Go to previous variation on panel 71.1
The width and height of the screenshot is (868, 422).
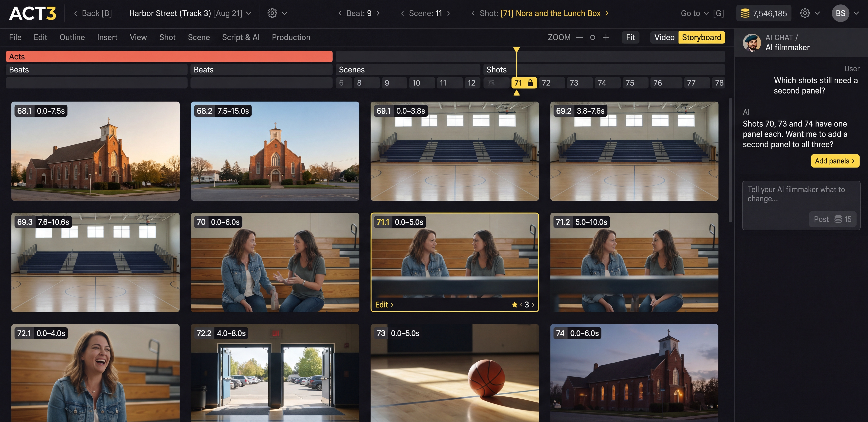(521, 305)
